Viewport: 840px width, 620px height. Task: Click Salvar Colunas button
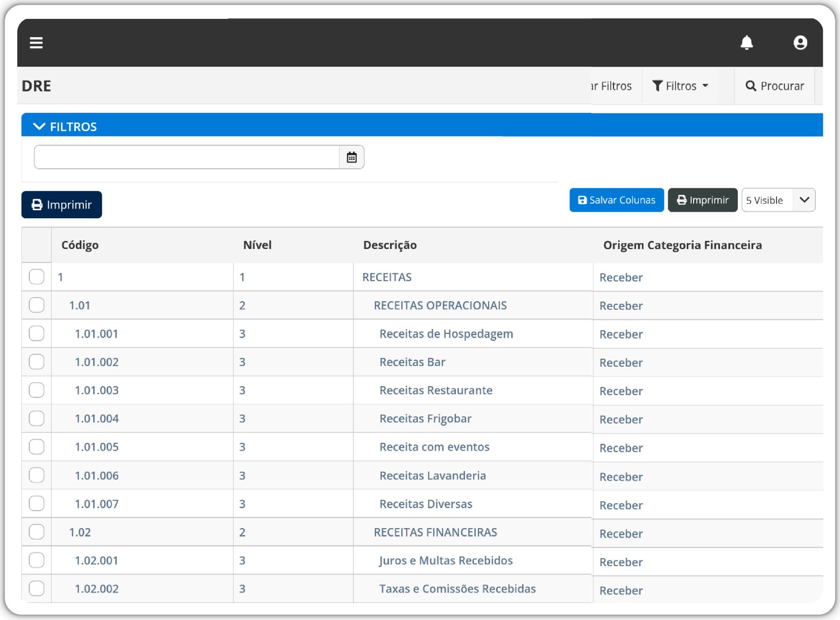click(x=617, y=200)
